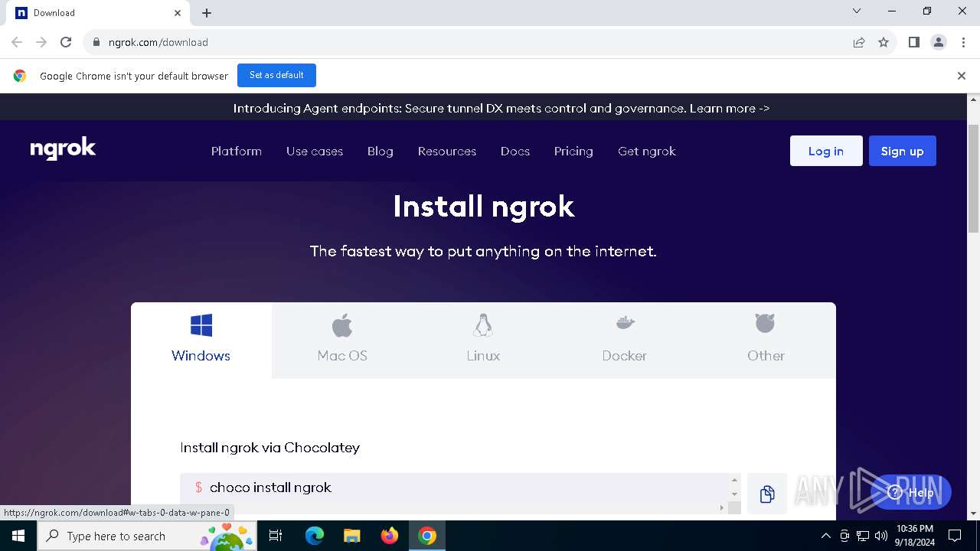This screenshot has width=980, height=551.
Task: Show hidden system tray icons
Action: click(825, 536)
